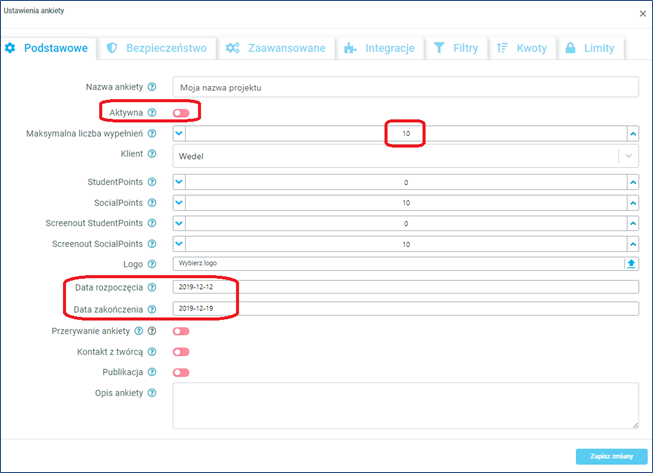Click help icon next to Opis ankiety

tap(152, 392)
